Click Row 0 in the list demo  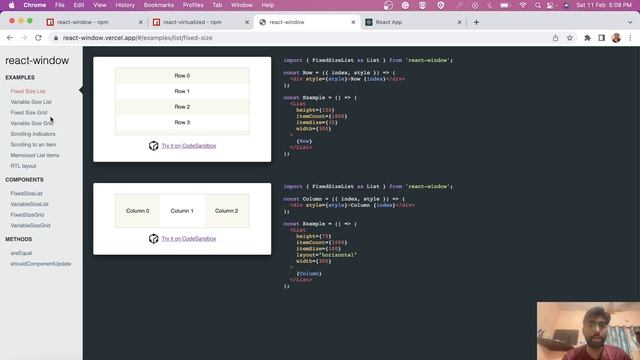(182, 76)
